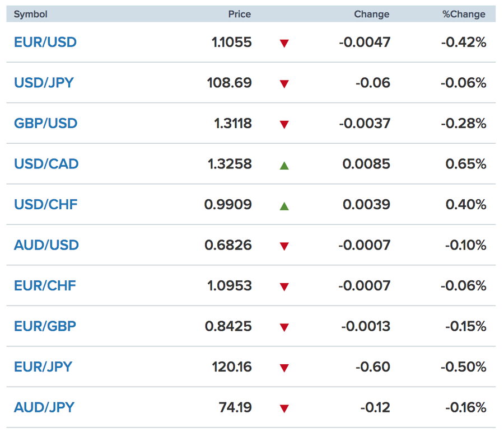Click the red down arrow for EUR/JPY
This screenshot has height=437, width=504.
[x=284, y=368]
